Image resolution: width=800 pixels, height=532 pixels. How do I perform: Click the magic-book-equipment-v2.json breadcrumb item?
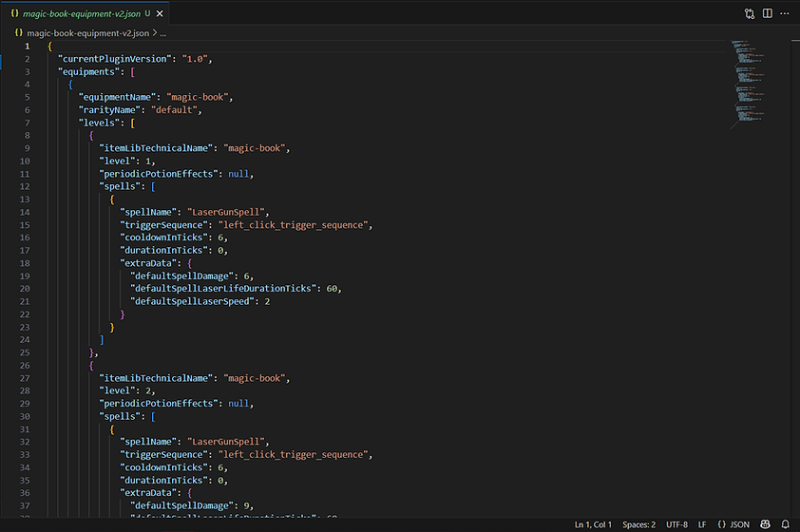click(88, 32)
